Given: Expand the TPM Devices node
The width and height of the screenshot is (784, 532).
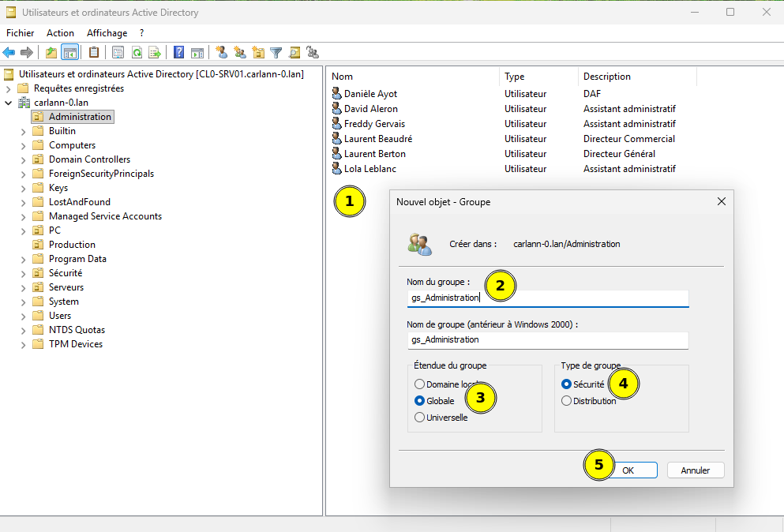Looking at the screenshot, I should point(23,345).
